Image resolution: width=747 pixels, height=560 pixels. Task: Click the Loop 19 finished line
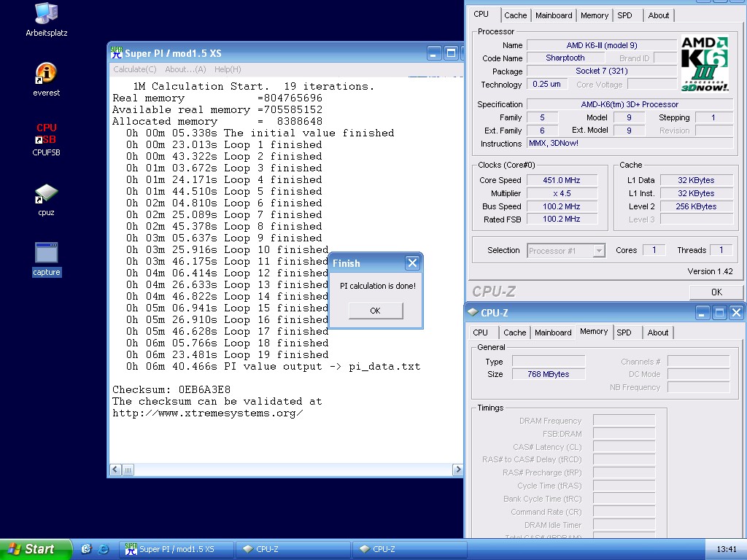(228, 355)
